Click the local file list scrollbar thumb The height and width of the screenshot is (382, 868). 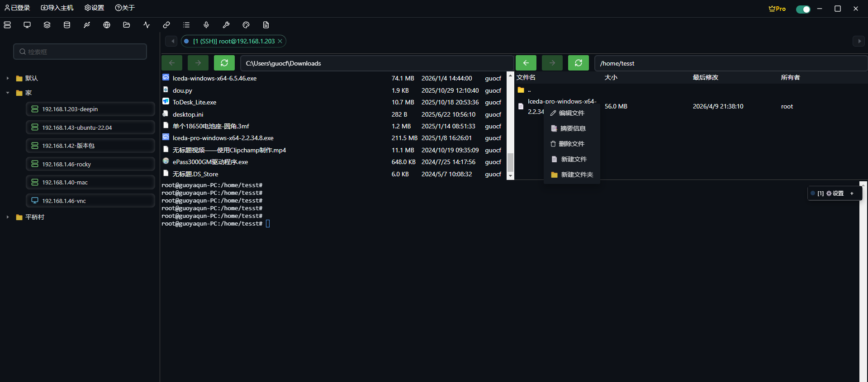pyautogui.click(x=510, y=162)
